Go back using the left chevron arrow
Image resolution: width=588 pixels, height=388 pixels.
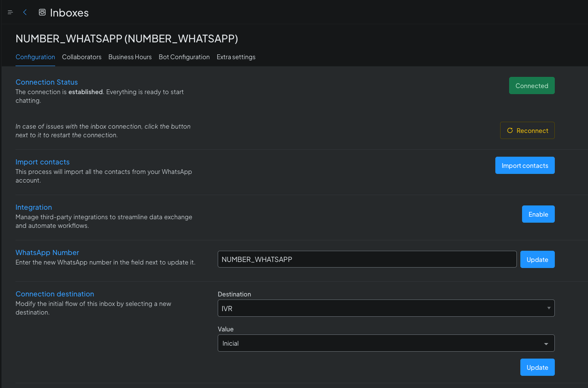pos(25,12)
